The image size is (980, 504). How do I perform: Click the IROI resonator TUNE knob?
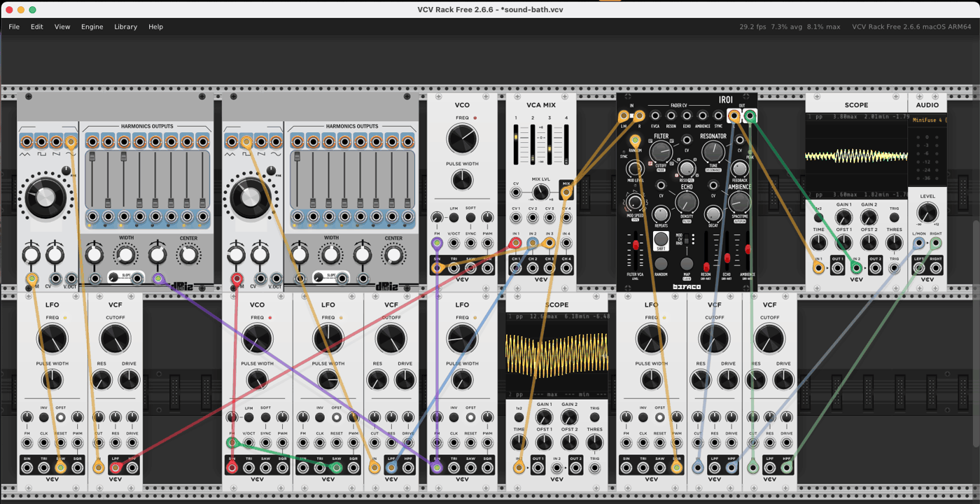click(x=713, y=151)
